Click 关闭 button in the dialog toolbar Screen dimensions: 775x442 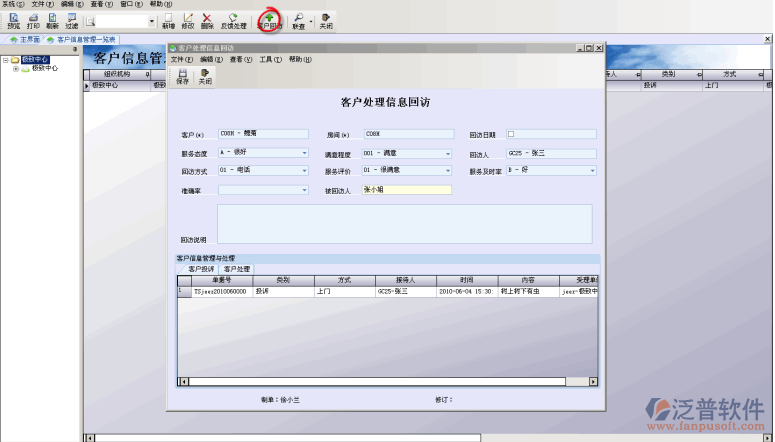click(205, 76)
